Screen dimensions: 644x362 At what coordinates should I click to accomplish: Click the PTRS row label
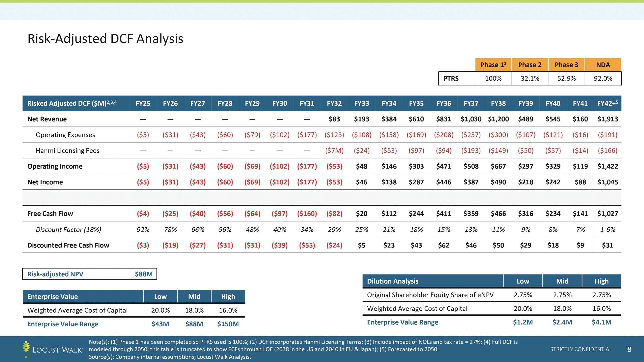click(x=451, y=78)
